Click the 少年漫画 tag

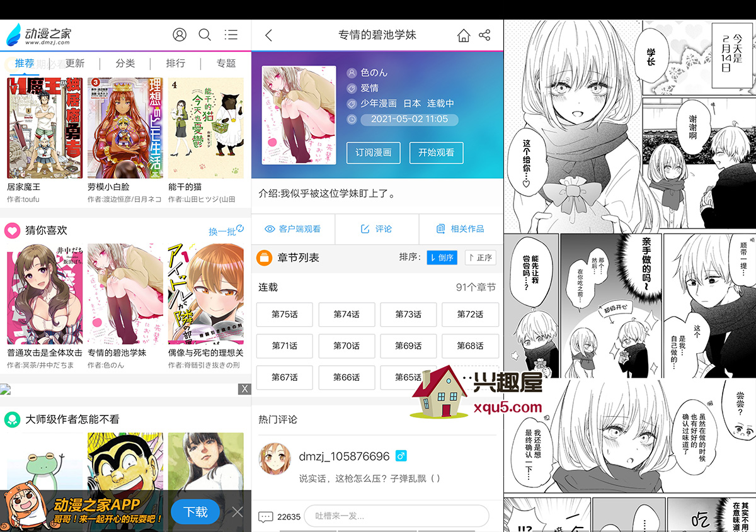(379, 103)
